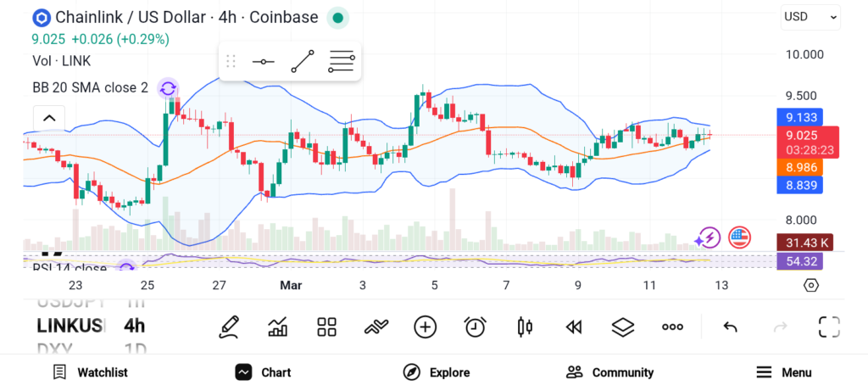This screenshot has height=391, width=868.
Task: Click the purple lightning event icon
Action: (x=708, y=237)
